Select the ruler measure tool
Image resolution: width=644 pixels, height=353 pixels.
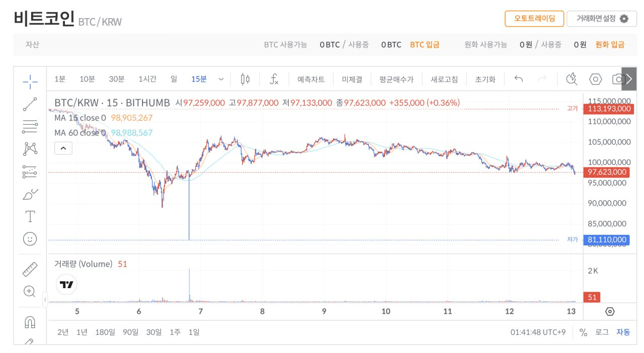(30, 269)
